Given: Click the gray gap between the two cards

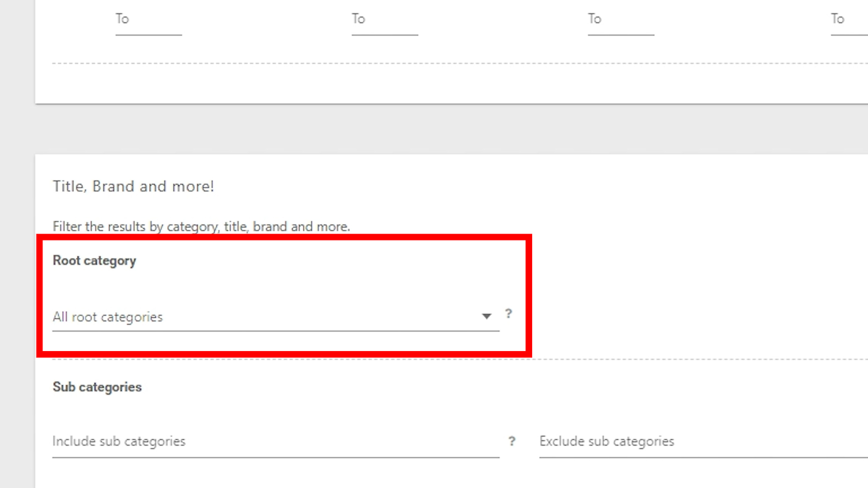Looking at the screenshot, I should 452,130.
